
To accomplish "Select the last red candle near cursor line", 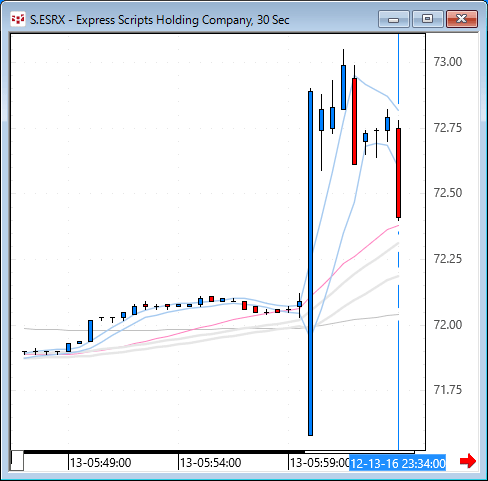I will click(398, 173).
